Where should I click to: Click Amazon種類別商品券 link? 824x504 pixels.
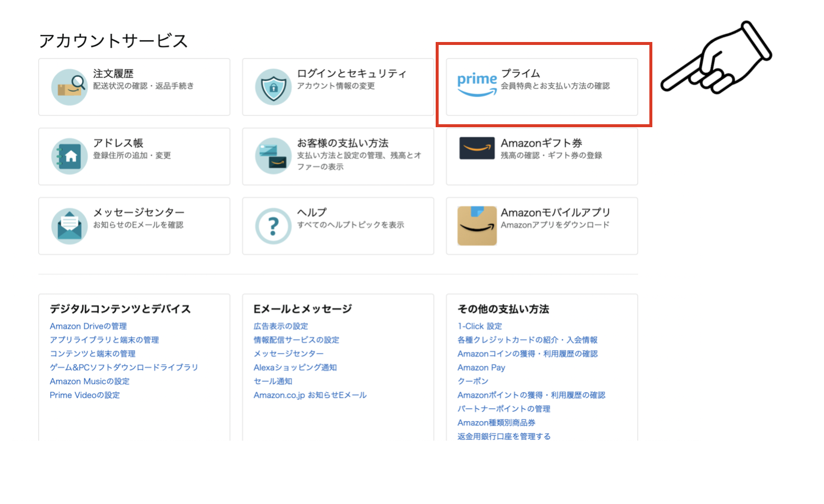[497, 423]
